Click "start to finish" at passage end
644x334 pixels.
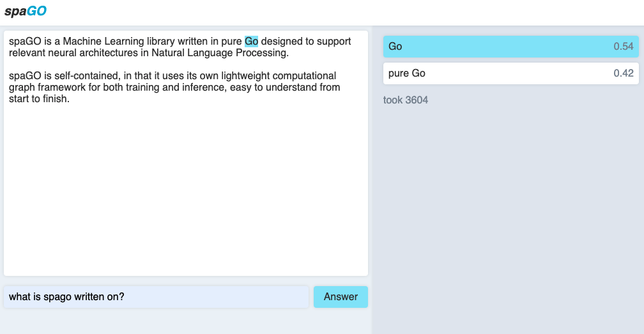(38, 99)
